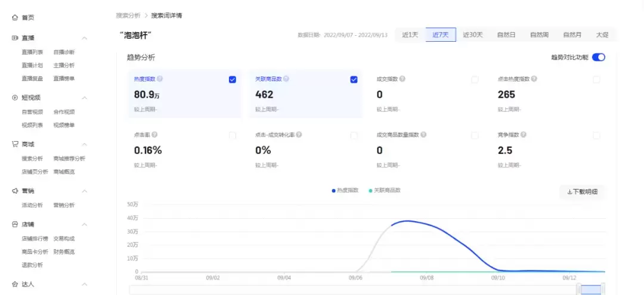Turn off the 趋势对比功能 toggle

click(x=599, y=57)
